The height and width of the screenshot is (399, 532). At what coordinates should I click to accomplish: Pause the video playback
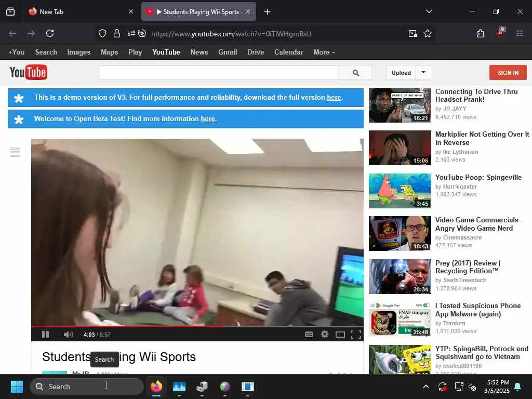coord(46,335)
